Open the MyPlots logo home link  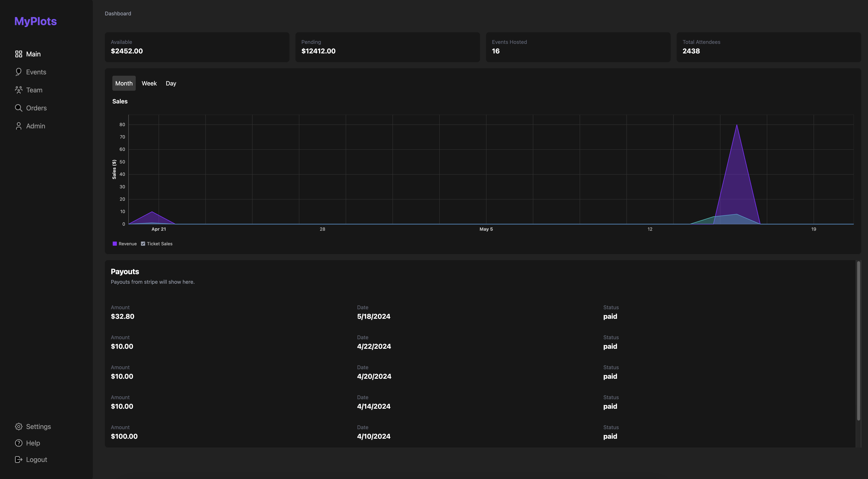(x=35, y=21)
